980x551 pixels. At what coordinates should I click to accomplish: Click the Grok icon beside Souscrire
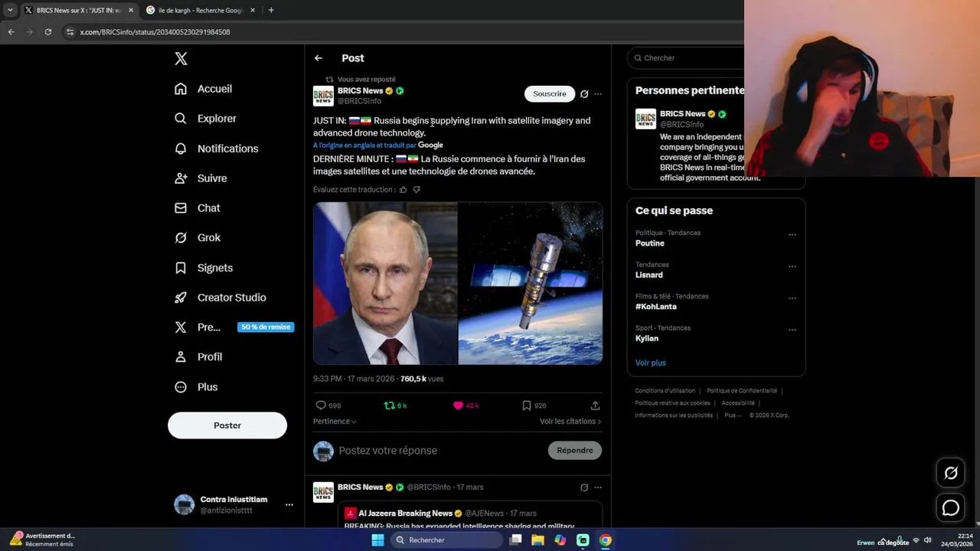coord(584,94)
